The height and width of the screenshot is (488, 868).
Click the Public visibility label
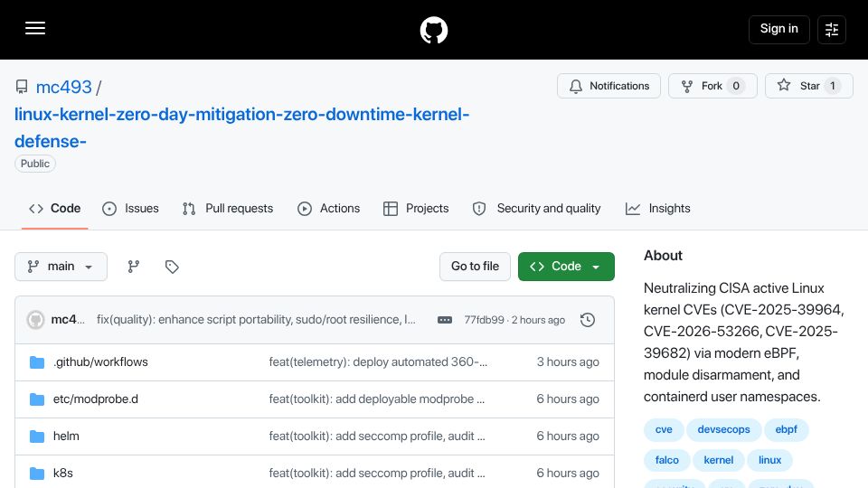coord(35,164)
